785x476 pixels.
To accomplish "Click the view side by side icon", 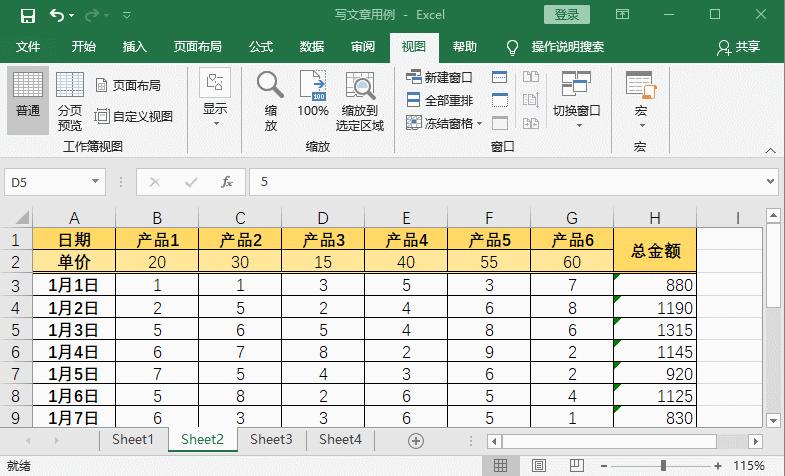I will pos(531,77).
